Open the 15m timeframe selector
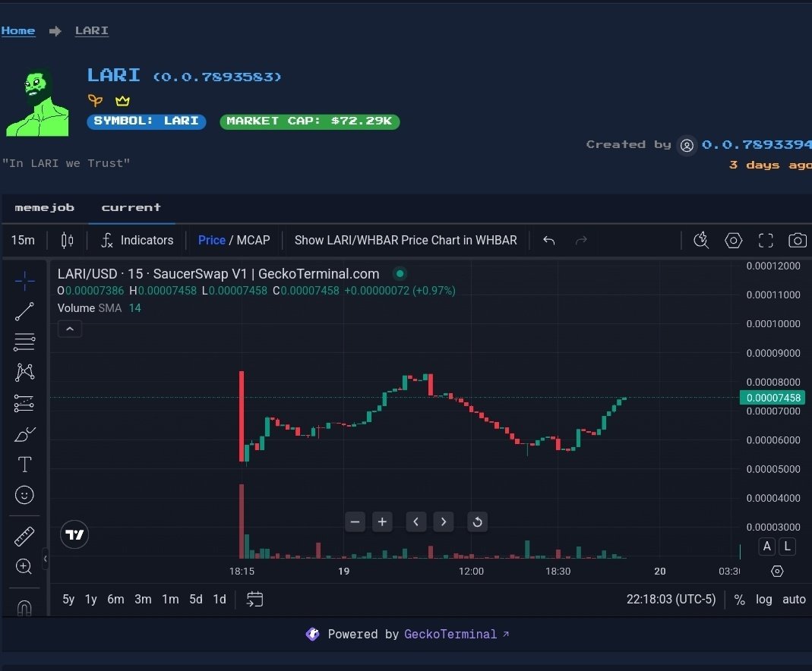812x671 pixels. pyautogui.click(x=23, y=240)
